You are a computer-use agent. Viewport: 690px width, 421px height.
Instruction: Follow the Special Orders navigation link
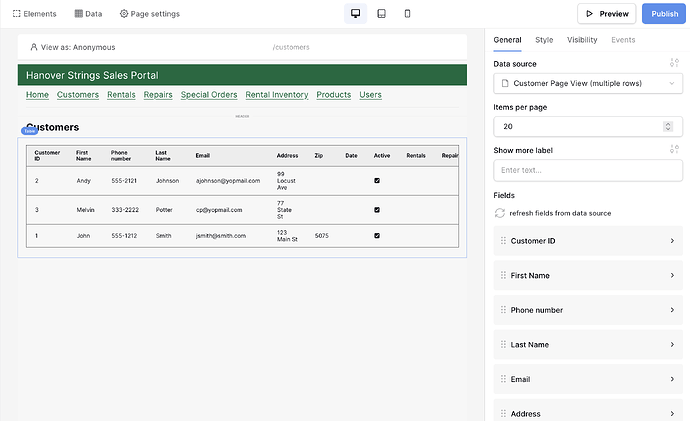tap(209, 95)
